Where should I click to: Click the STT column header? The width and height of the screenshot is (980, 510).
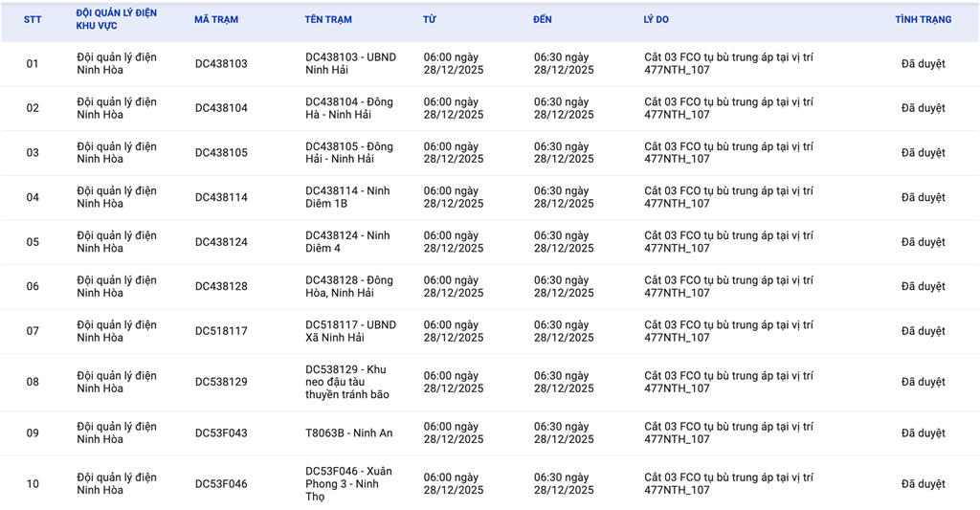click(x=33, y=19)
